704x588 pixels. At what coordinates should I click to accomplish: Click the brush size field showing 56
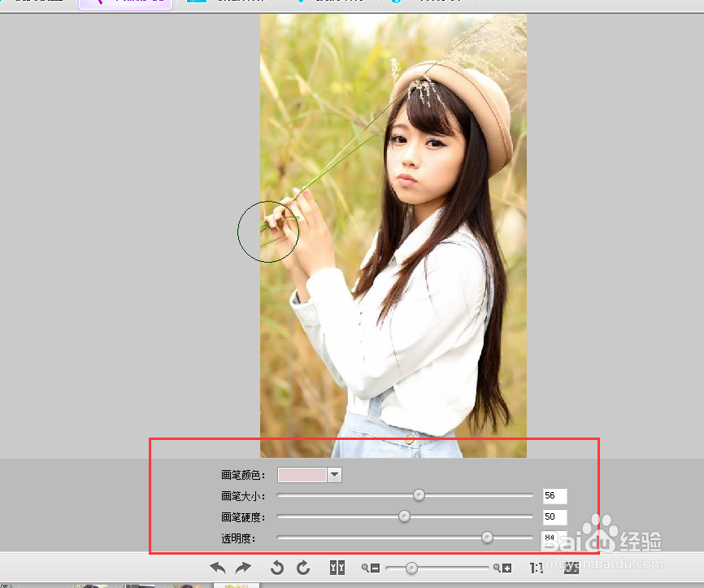(x=555, y=496)
